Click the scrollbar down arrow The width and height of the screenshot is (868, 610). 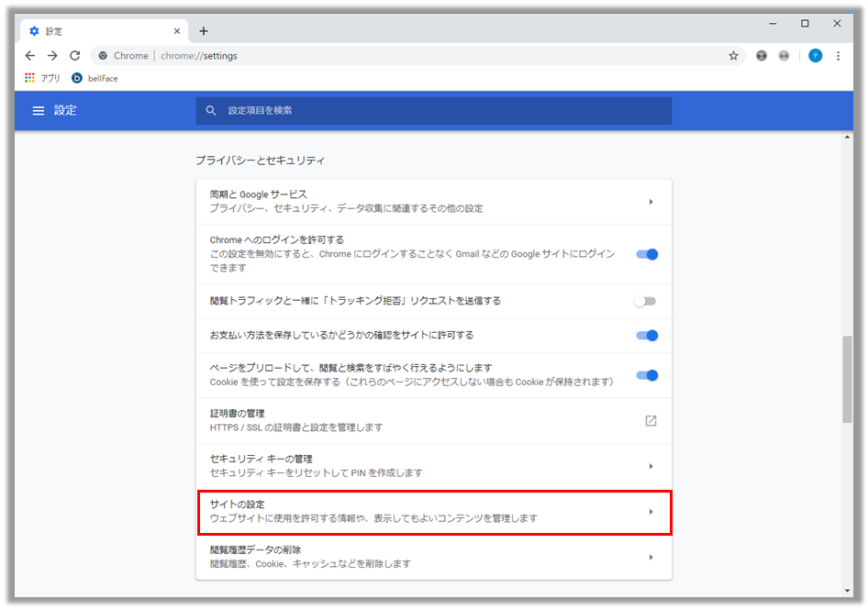click(847, 591)
